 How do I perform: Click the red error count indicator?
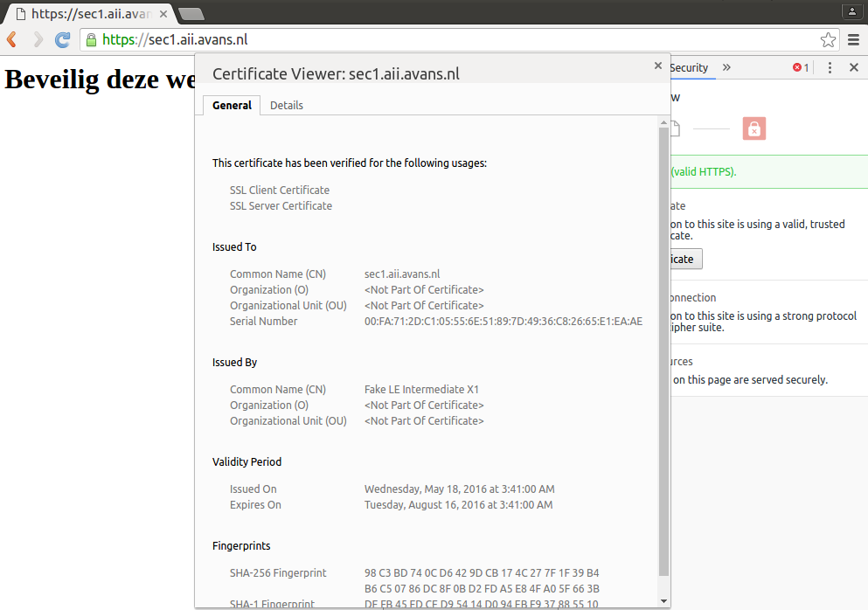click(801, 67)
